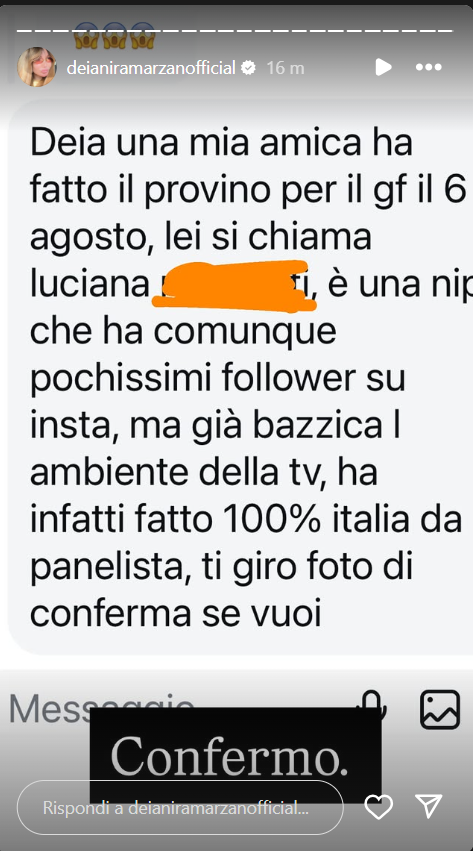Click the first scream emoji
Image resolution: width=473 pixels, height=851 pixels.
pyautogui.click(x=87, y=36)
